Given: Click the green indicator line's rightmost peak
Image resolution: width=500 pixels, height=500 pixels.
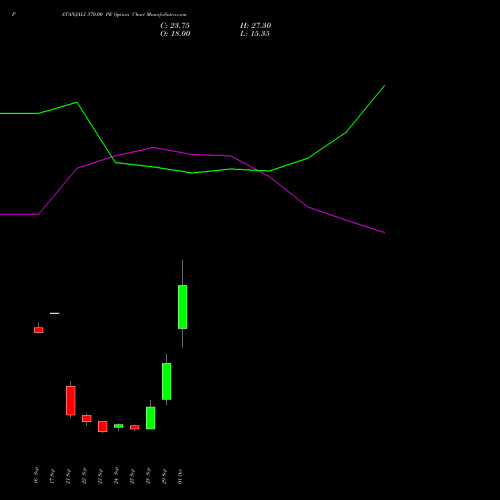Looking at the screenshot, I should [x=384, y=86].
